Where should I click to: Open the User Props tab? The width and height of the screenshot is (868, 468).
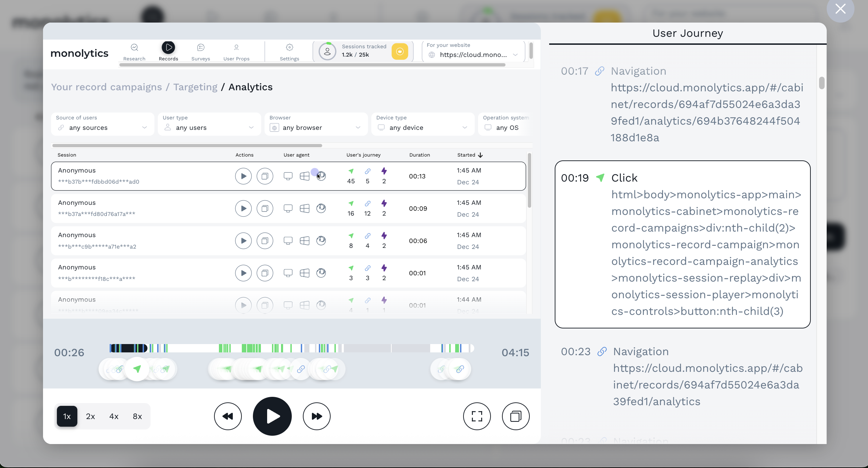236,51
